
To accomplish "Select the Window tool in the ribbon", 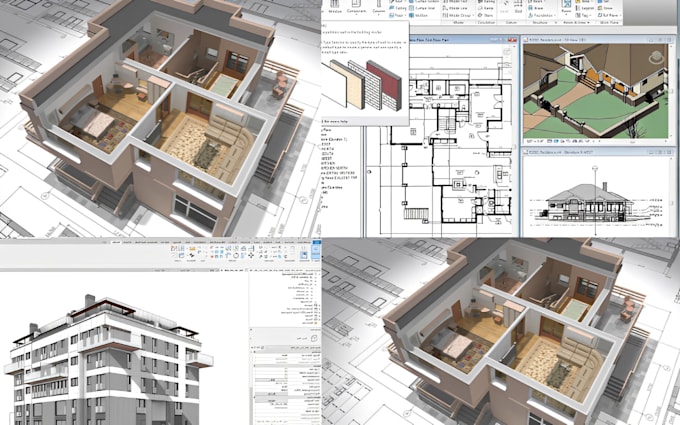I will (x=335, y=6).
